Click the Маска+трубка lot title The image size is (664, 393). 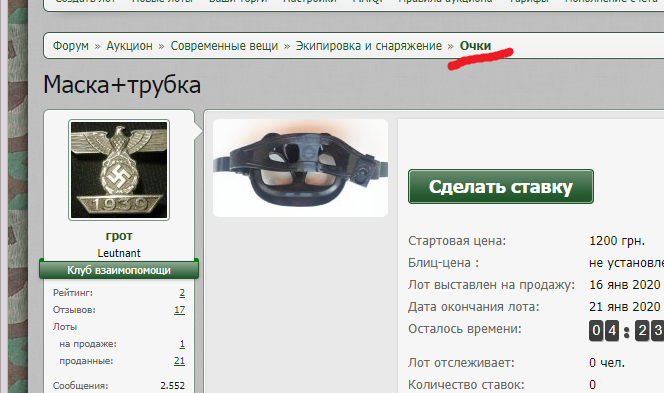(x=122, y=84)
